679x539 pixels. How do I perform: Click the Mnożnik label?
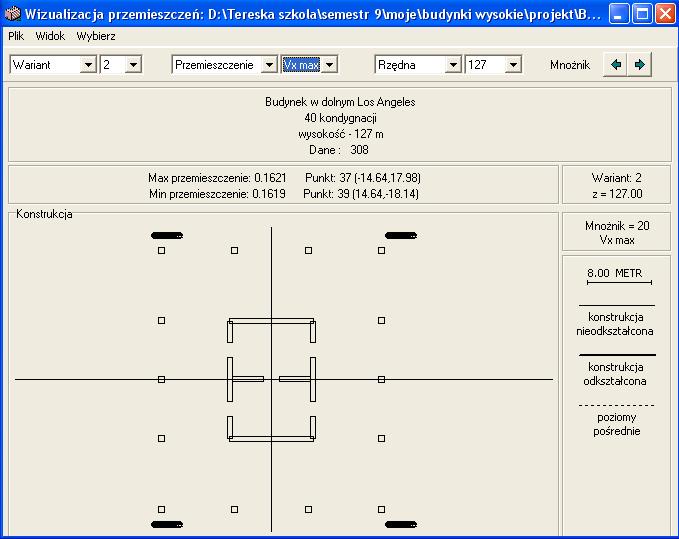click(x=570, y=65)
